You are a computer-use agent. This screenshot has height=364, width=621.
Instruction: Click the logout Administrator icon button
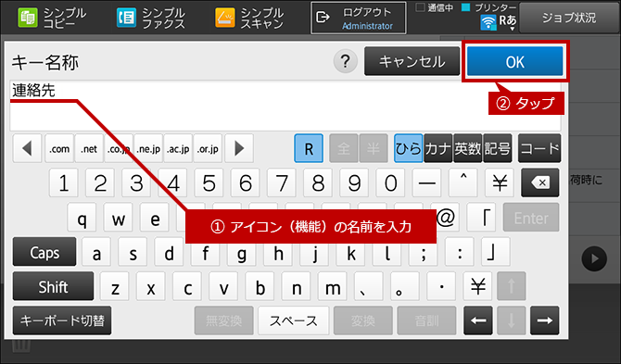(359, 19)
